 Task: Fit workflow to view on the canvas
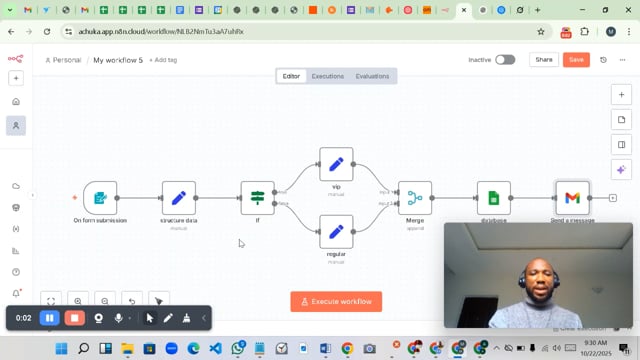coord(51,301)
